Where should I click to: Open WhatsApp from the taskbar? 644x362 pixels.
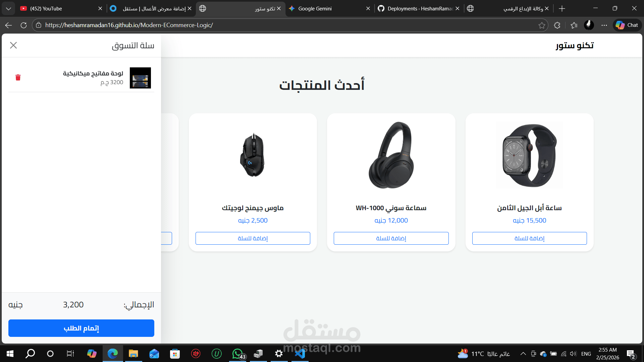238,354
